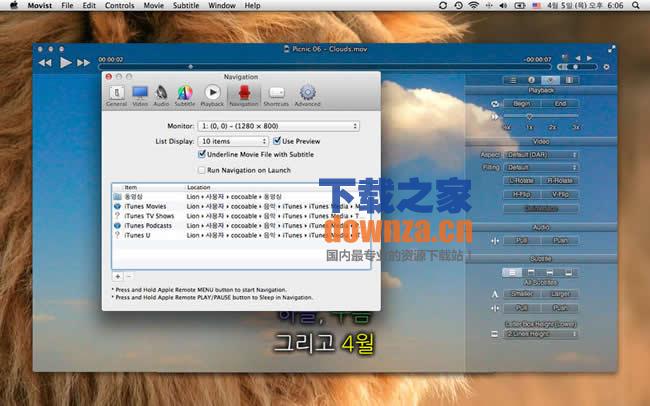The image size is (650, 406).
Task: Open the Subtitle preferences pane
Action: tap(184, 96)
